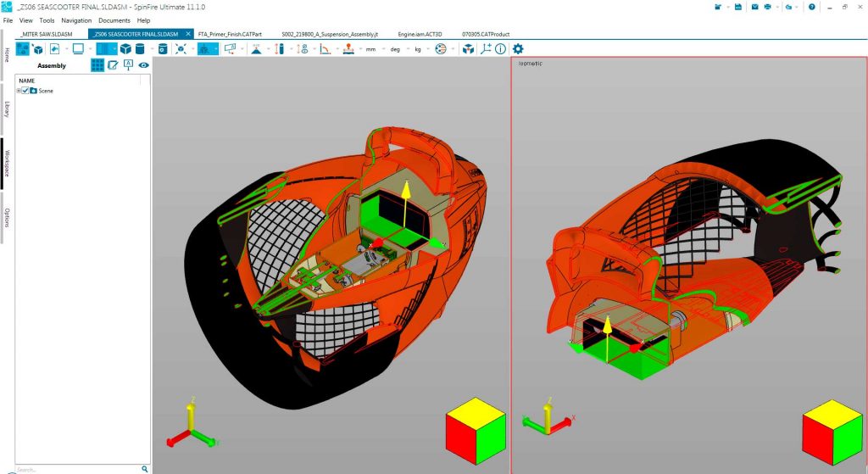
Task: Expand the Scene tree node
Action: point(19,90)
